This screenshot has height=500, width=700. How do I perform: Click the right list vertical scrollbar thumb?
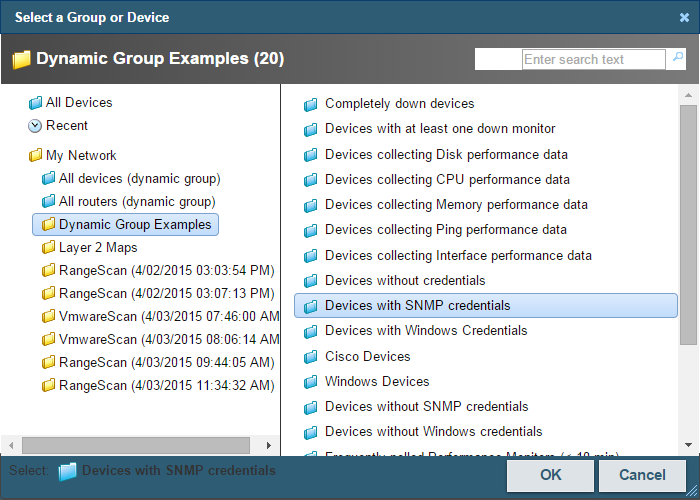point(688,225)
